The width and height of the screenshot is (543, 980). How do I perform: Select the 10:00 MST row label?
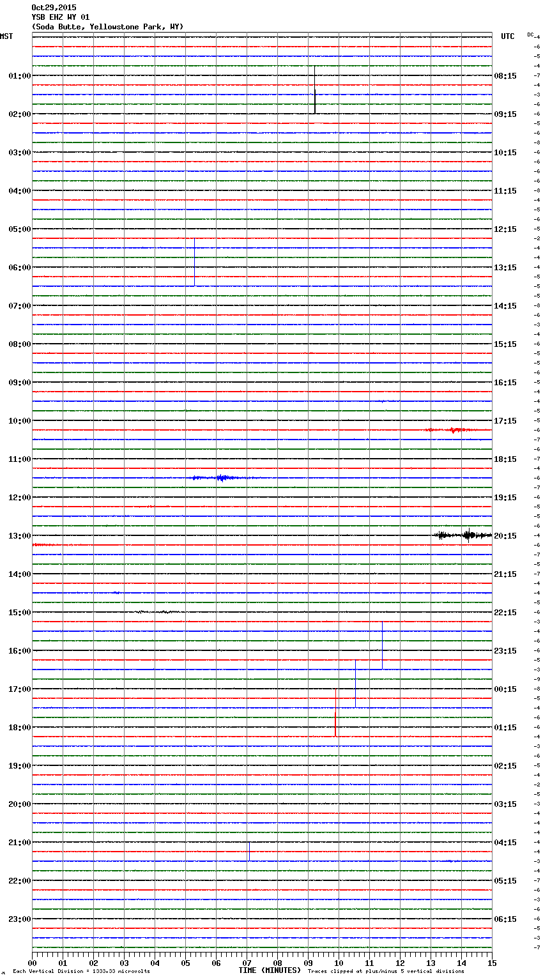coord(20,421)
